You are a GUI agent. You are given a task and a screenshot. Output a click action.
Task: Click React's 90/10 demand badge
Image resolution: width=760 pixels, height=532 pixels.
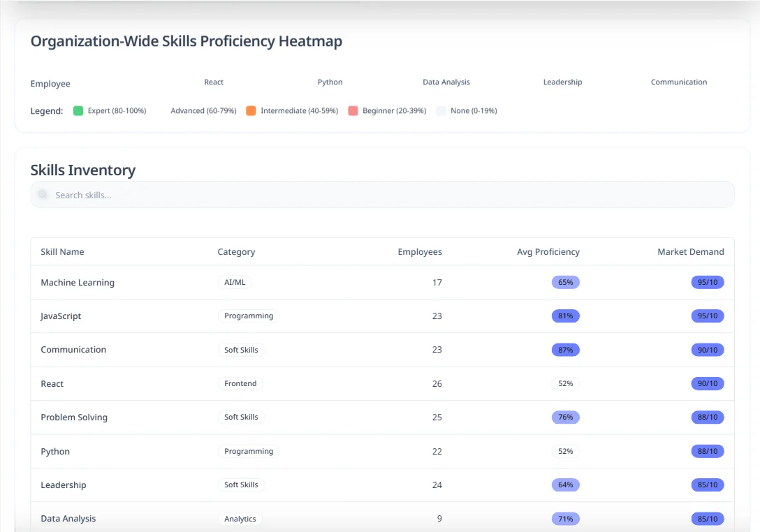click(708, 383)
